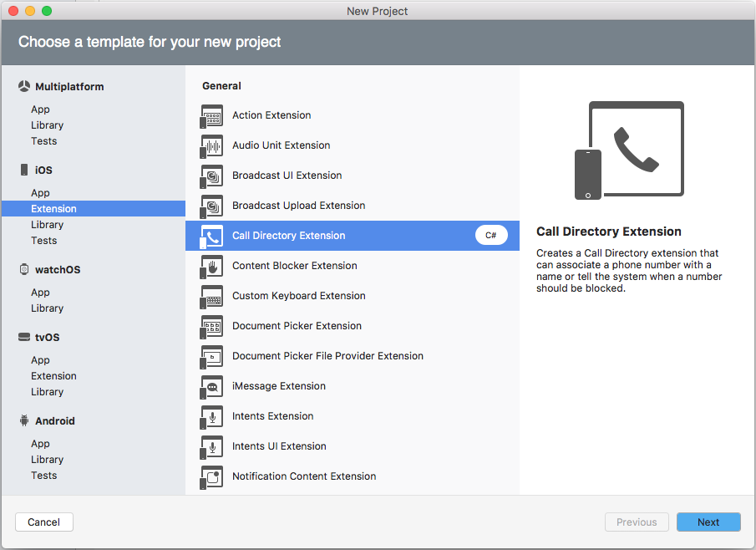Select the Content Blocker Extension icon
This screenshot has height=550, width=756.
tap(212, 266)
